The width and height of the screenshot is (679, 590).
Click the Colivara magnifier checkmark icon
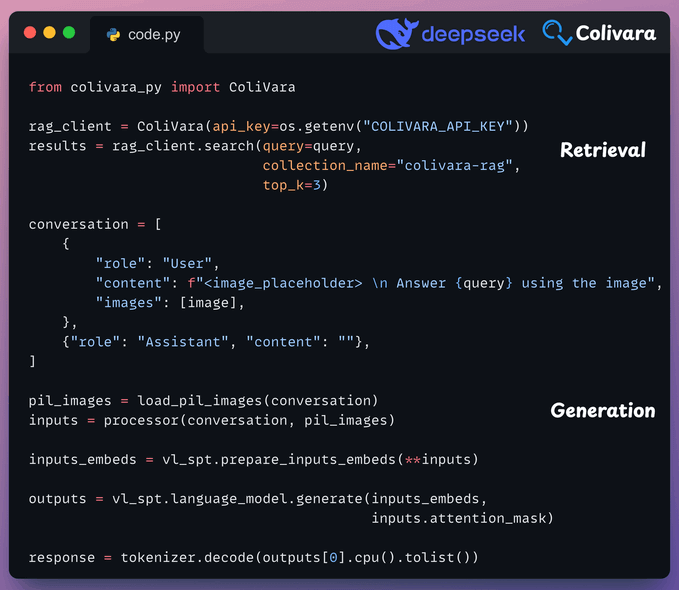pos(557,32)
